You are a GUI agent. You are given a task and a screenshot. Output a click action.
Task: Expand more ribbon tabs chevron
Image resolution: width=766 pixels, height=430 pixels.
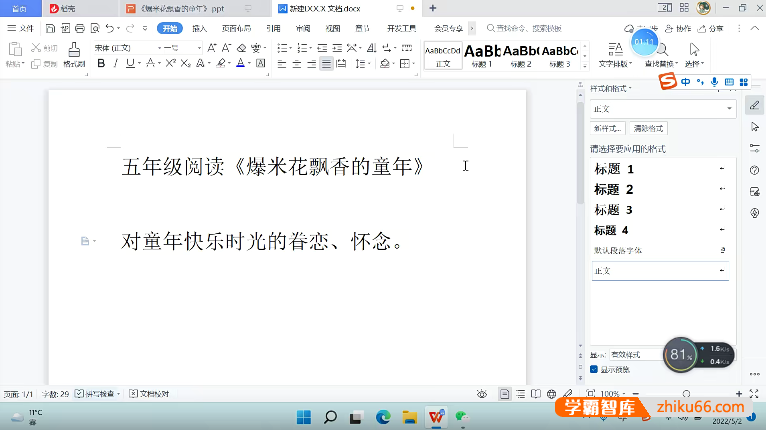472,28
